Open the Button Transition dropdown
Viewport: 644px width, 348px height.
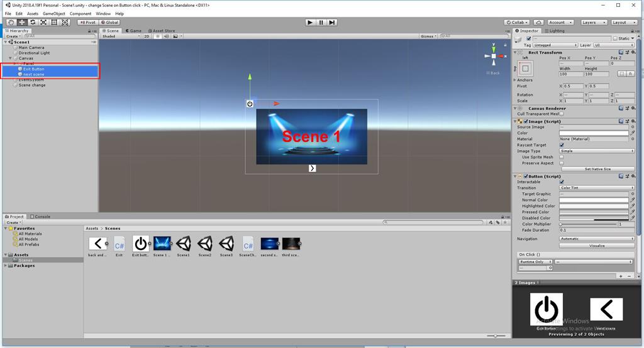(x=597, y=188)
